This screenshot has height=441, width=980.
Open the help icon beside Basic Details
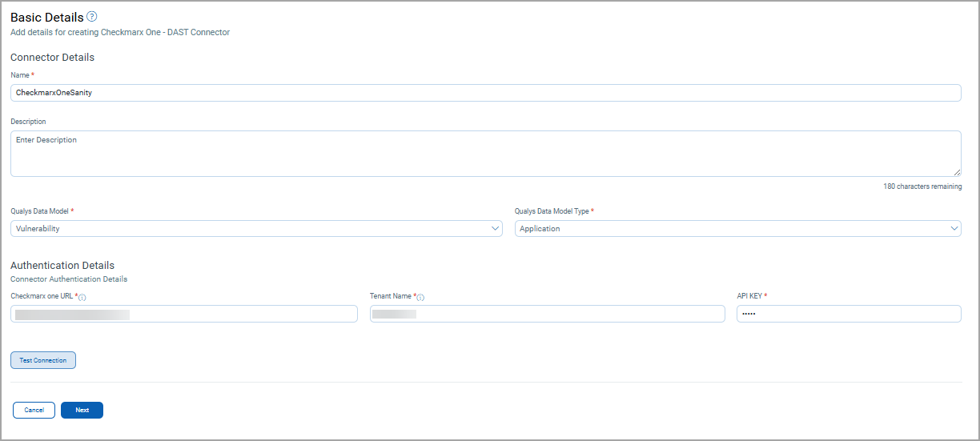92,16
